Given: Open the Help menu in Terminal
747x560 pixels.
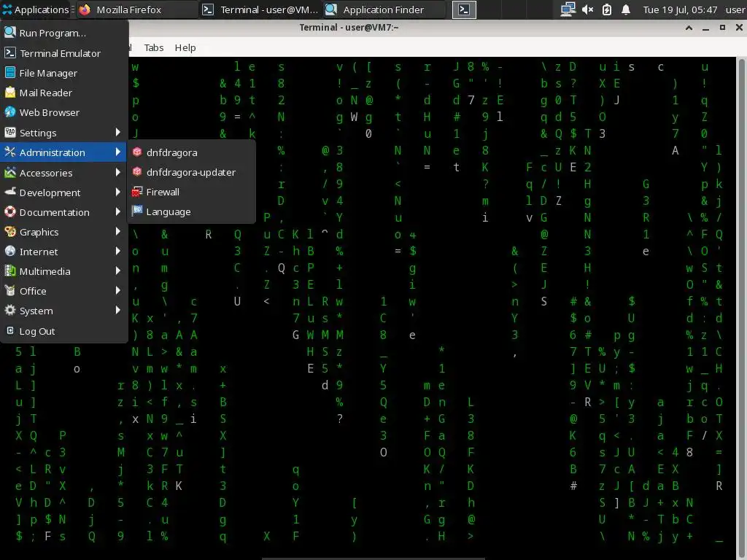Looking at the screenshot, I should tap(185, 47).
